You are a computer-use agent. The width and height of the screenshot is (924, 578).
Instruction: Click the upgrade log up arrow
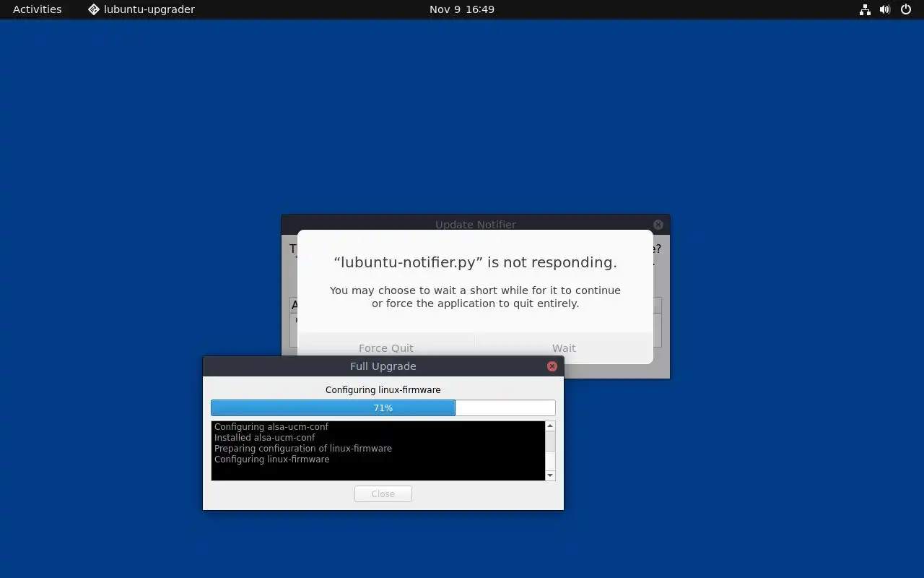click(x=550, y=426)
